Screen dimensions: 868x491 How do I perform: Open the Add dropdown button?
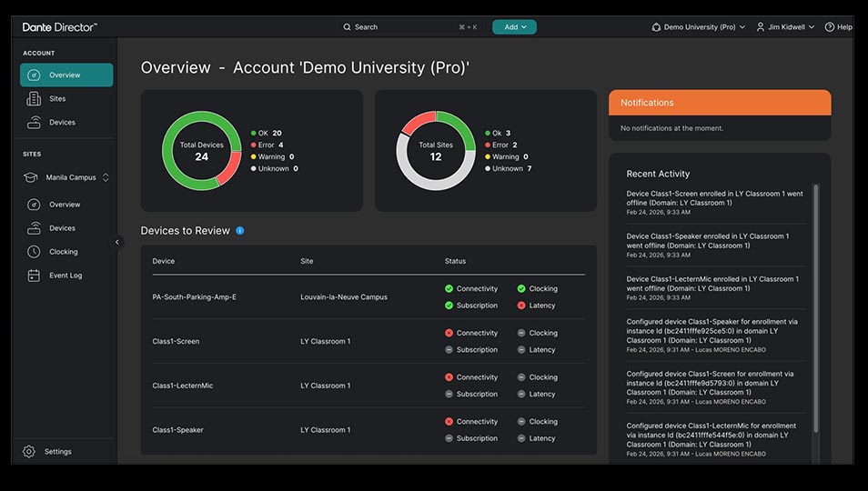click(514, 27)
